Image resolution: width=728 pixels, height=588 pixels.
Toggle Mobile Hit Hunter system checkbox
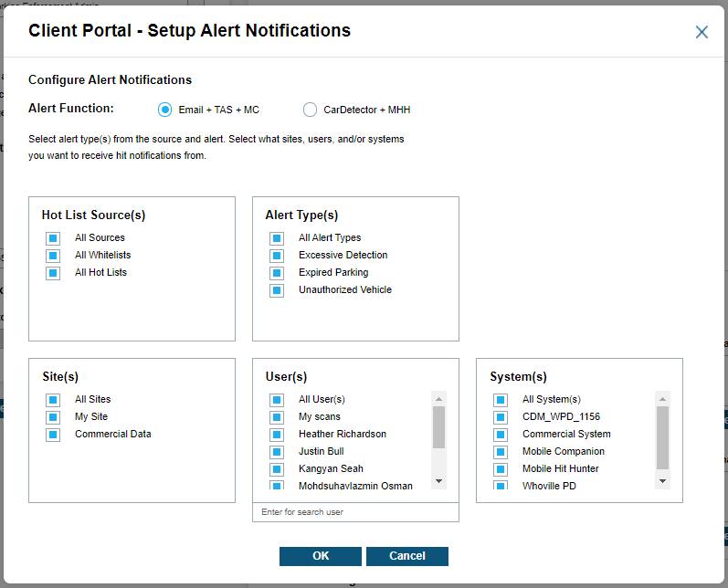coord(501,469)
